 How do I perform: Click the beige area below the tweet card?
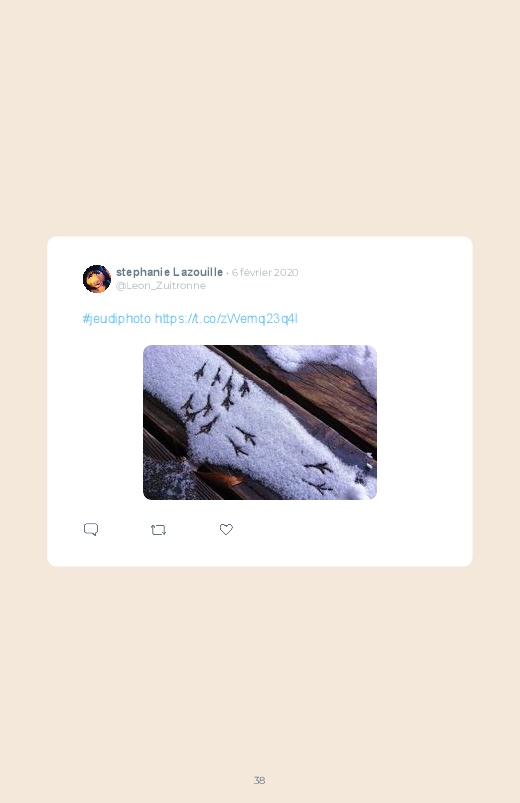coord(260,666)
